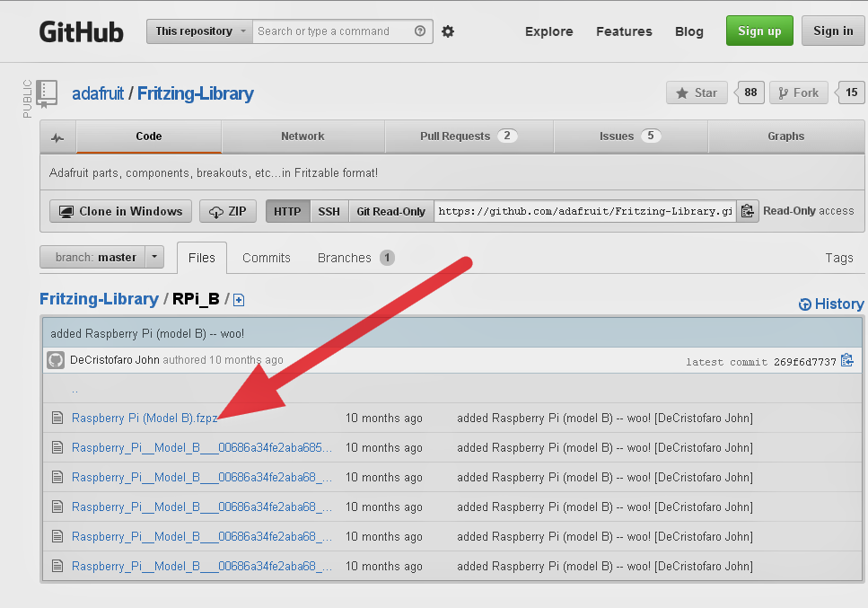This screenshot has height=608, width=868.
Task: Click the latest commit 269f6d7737 hash
Action: point(805,362)
